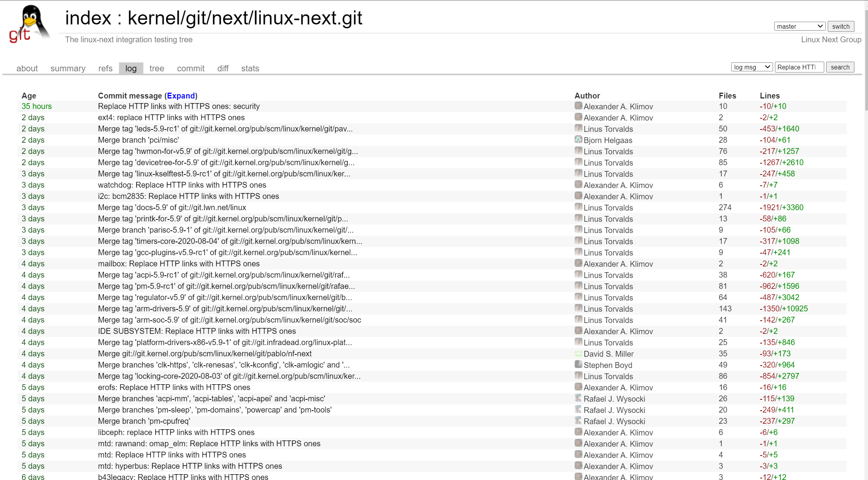Open 'Merge git://...pablo/nf-next' commit
The image size is (868, 480).
pos(205,354)
